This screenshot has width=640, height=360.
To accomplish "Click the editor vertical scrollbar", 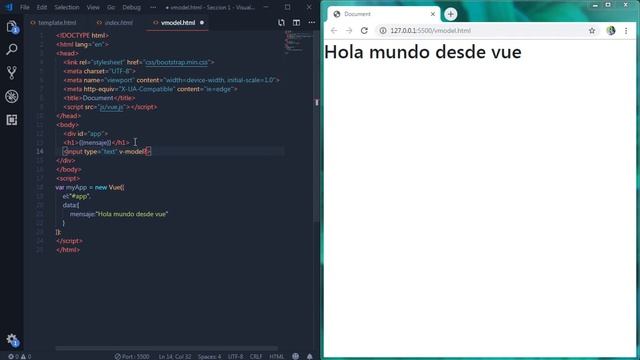I will click(316, 127).
